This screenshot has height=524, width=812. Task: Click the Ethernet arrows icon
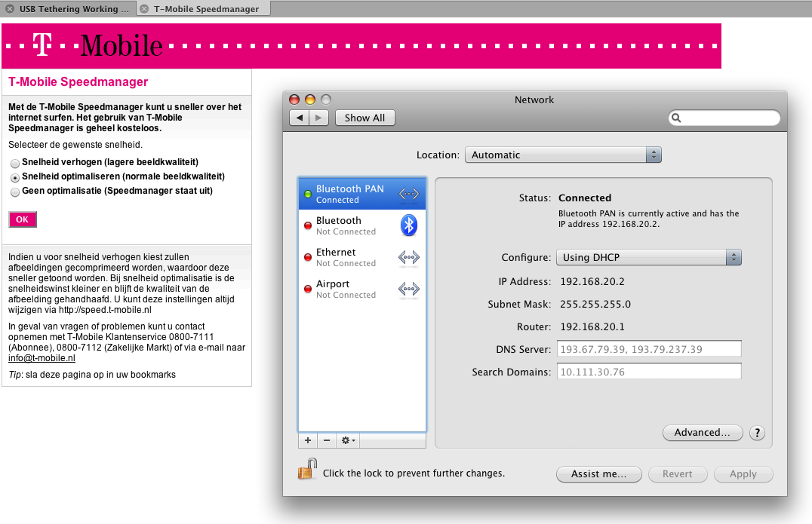click(408, 257)
